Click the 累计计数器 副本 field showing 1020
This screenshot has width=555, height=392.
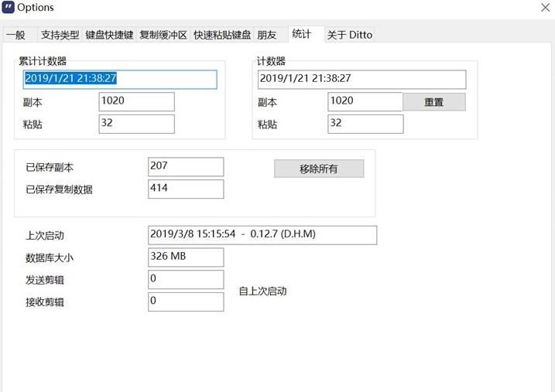[x=137, y=102]
